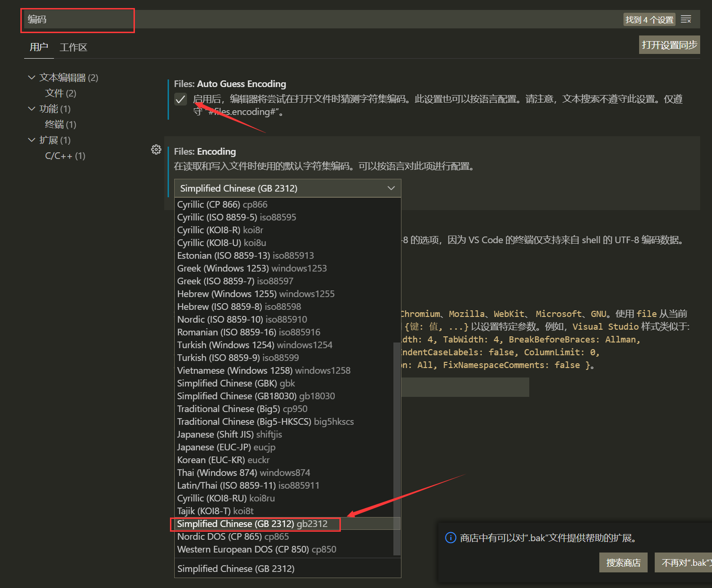
Task: Collapse the 功能 section in sidebar
Action: point(31,108)
